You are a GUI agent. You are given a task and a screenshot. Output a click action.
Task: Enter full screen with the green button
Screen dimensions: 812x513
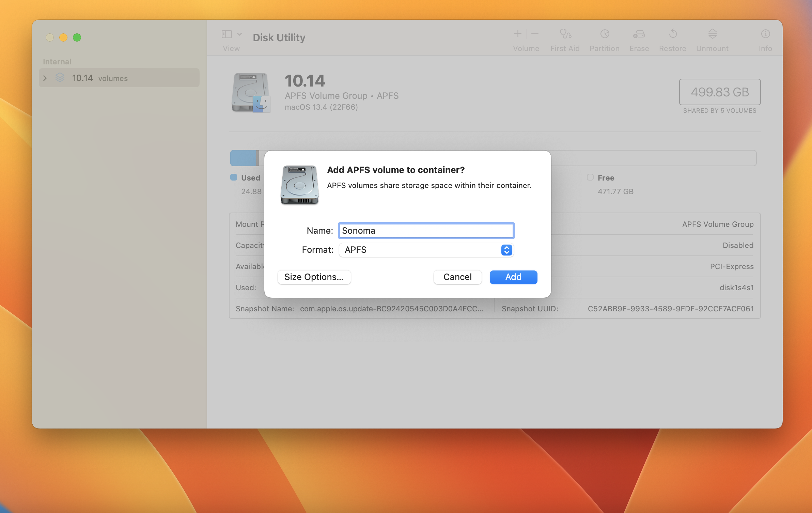tap(77, 37)
